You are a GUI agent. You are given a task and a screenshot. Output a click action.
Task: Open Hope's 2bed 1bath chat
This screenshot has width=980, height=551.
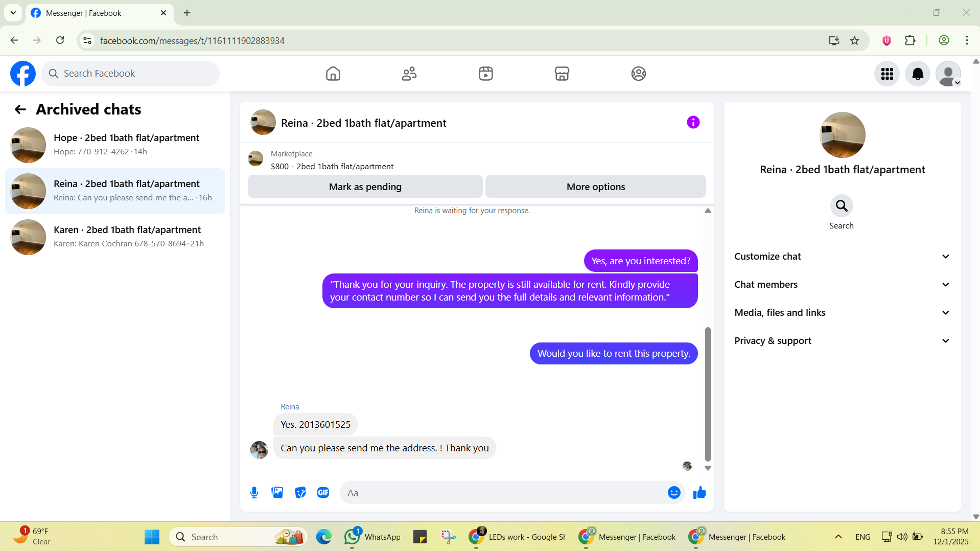[115, 145]
